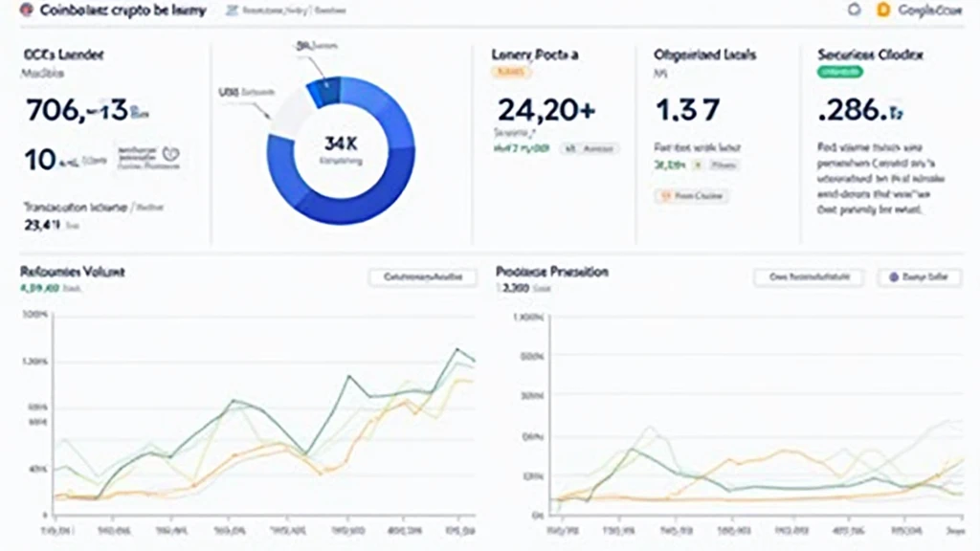980x551 pixels.
Task: Open the dropdown button above the Volume chart
Action: tap(422, 277)
